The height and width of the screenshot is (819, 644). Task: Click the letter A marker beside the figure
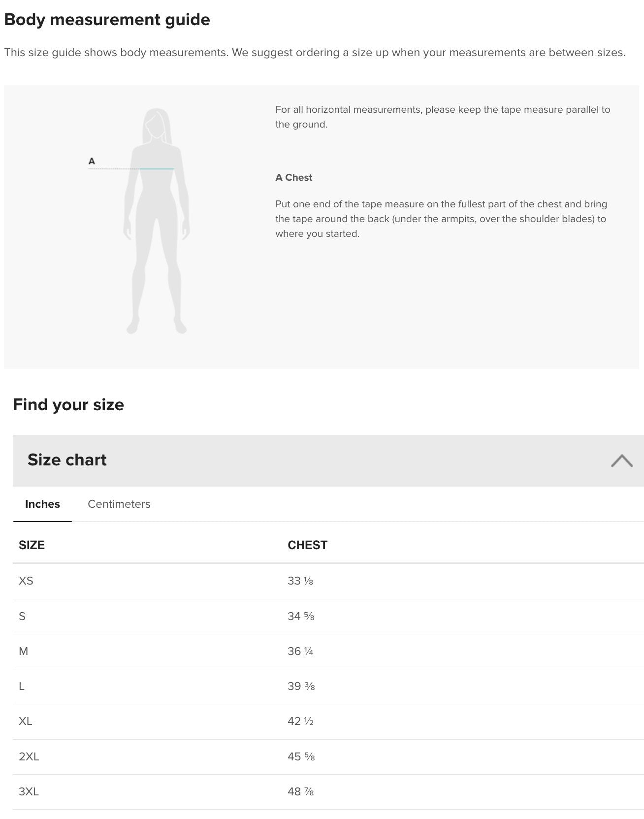pos(92,161)
